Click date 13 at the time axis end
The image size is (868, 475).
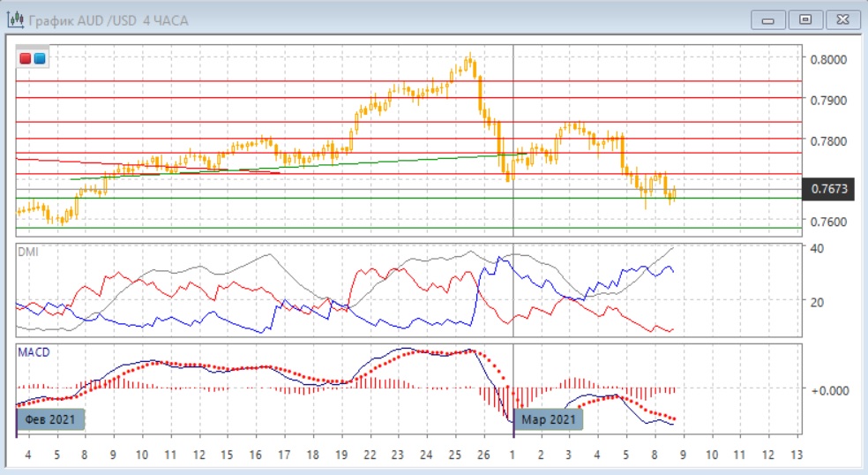[797, 455]
